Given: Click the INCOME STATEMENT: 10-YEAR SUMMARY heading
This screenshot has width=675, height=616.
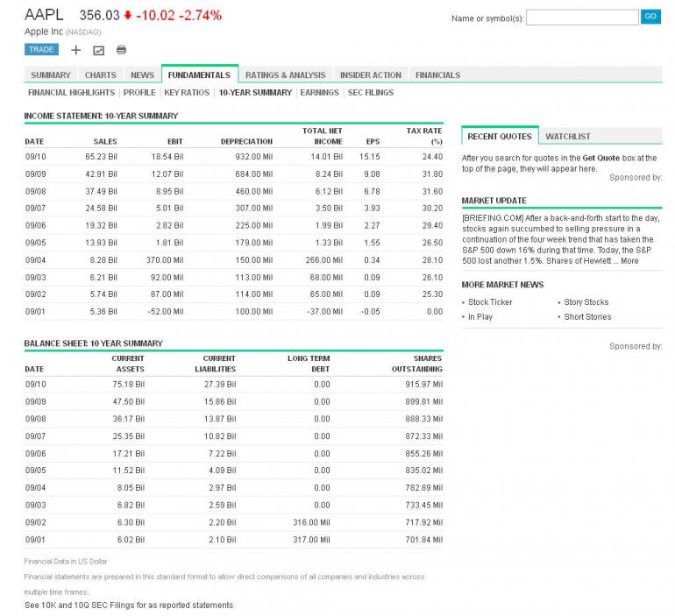Looking at the screenshot, I should (x=101, y=116).
